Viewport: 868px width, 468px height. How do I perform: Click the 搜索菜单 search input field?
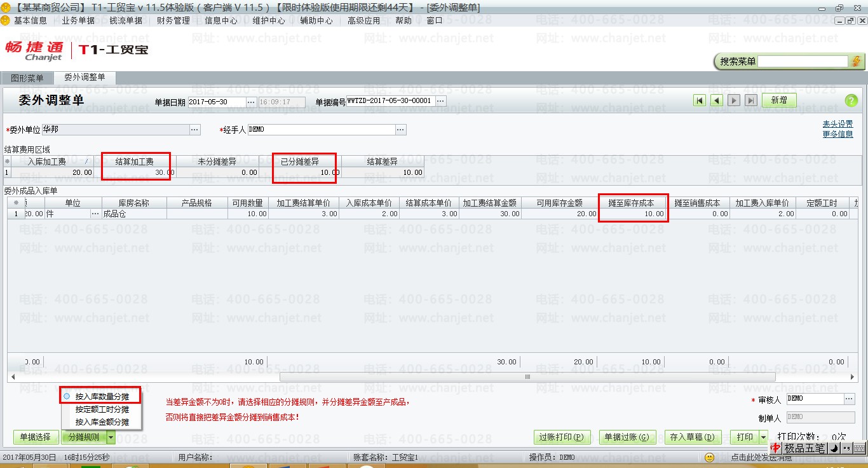(x=803, y=62)
